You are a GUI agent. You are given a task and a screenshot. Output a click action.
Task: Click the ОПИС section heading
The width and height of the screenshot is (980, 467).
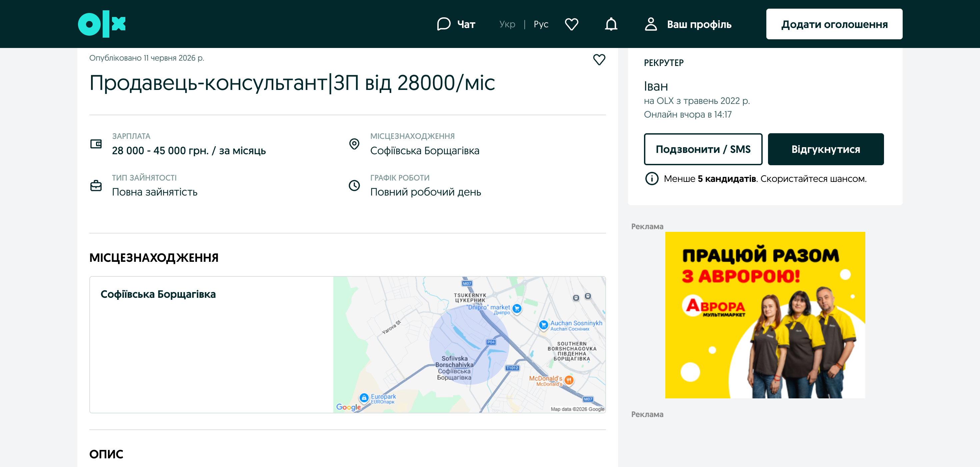point(106,454)
